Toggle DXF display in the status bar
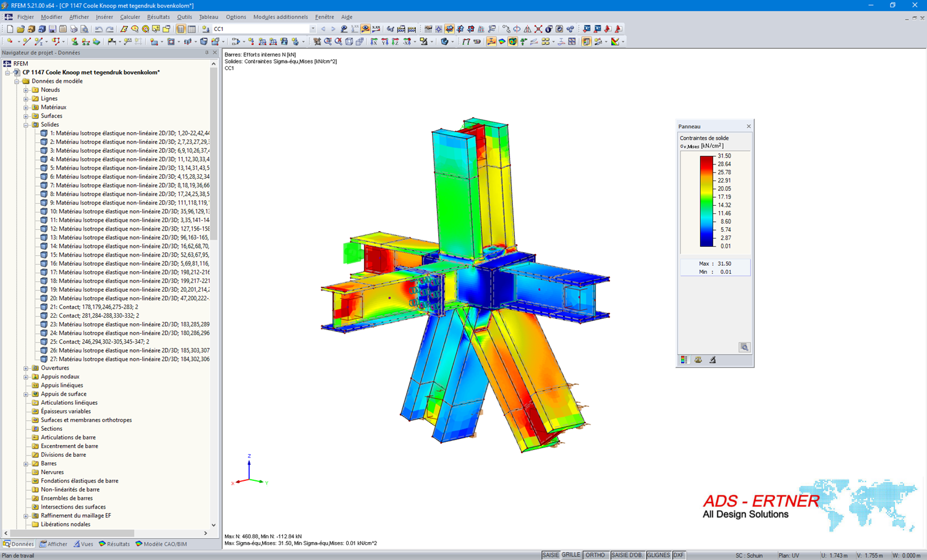Image resolution: width=927 pixels, height=560 pixels. [678, 555]
